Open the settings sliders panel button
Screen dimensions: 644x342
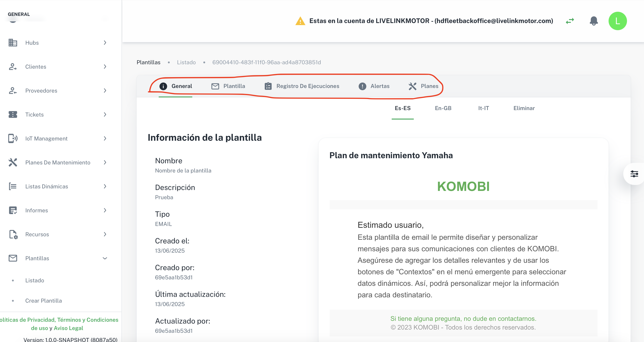click(x=634, y=174)
